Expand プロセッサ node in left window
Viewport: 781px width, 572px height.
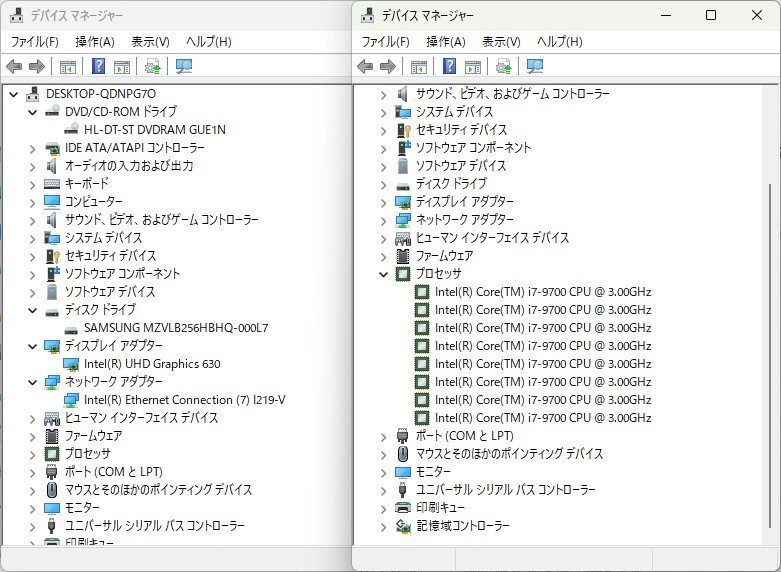click(32, 454)
